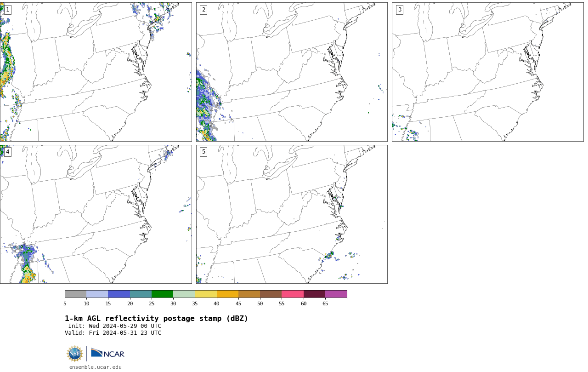Viewport: 588px width, 372px height.
Task: Click the 'Valid: Fri 2024-05-31 23 UTC' text
Action: [x=113, y=333]
